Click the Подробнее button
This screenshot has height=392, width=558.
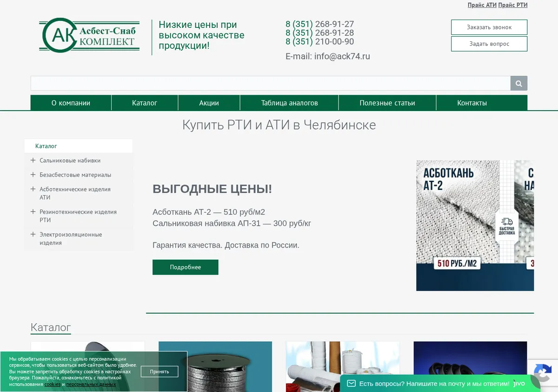click(x=186, y=267)
